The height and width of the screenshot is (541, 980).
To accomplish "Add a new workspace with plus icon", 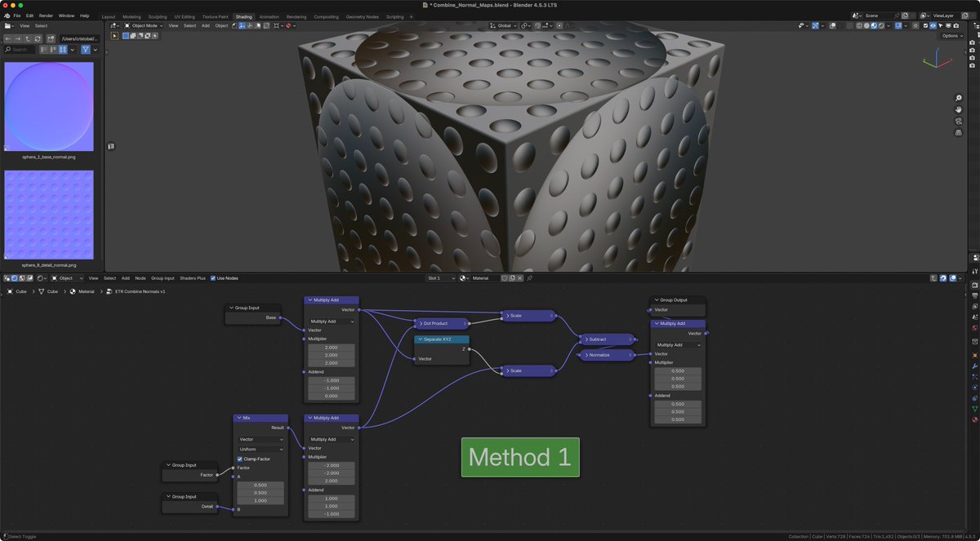I will [x=411, y=16].
